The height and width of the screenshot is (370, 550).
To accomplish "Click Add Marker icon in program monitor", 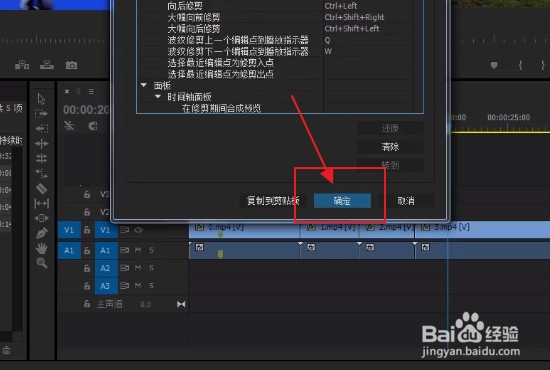I will click(x=494, y=65).
